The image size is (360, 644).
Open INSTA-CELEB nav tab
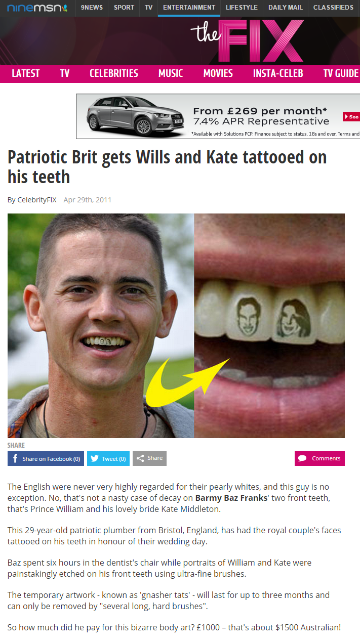tap(278, 73)
